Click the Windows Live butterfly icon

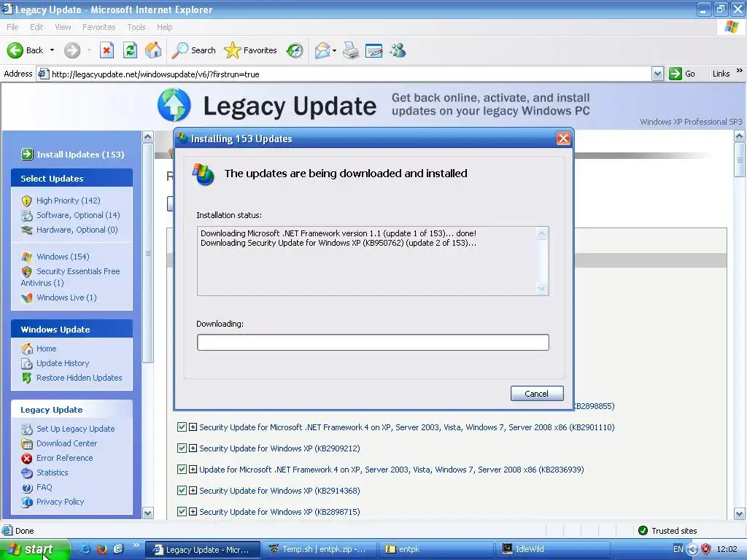[27, 297]
